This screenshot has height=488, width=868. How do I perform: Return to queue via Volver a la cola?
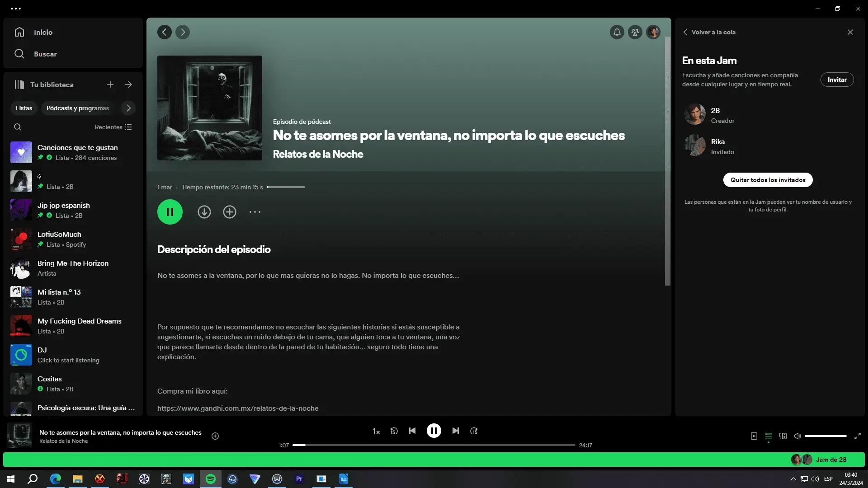709,32
